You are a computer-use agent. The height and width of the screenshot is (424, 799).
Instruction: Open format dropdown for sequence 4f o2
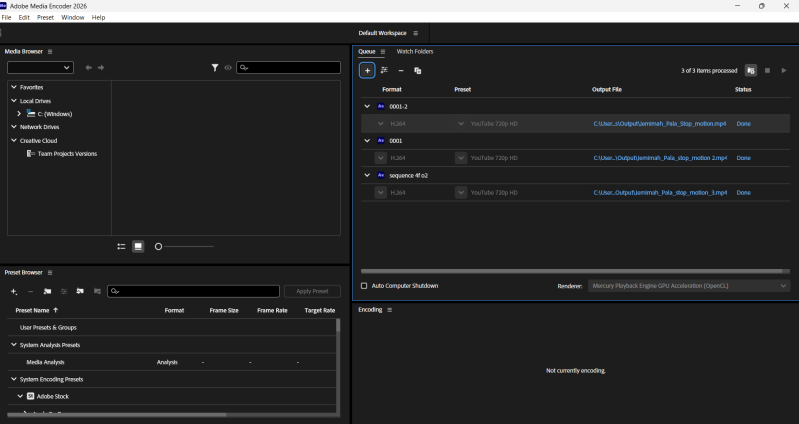381,193
